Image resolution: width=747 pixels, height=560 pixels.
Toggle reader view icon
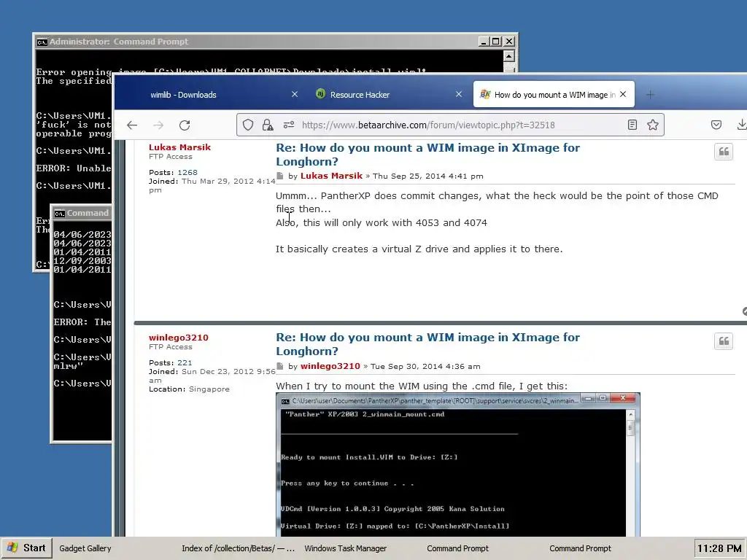[x=632, y=125]
